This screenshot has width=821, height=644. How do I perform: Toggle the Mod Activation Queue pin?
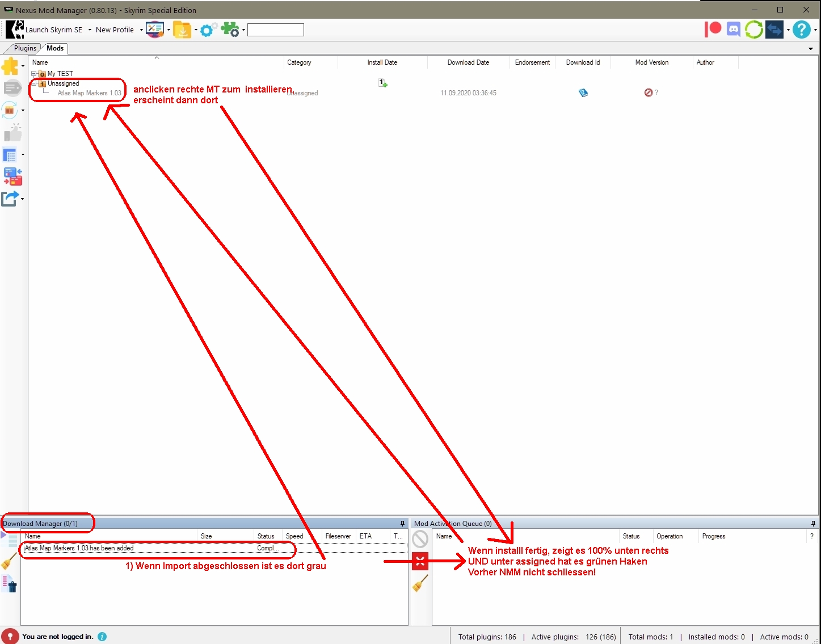[812, 523]
